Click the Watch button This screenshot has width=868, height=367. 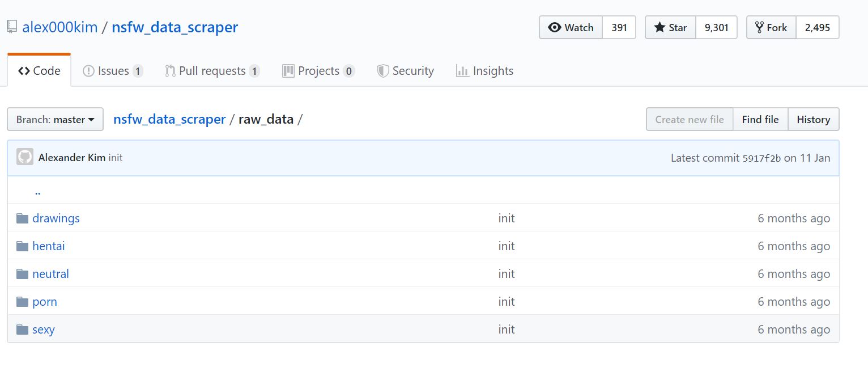pos(571,27)
